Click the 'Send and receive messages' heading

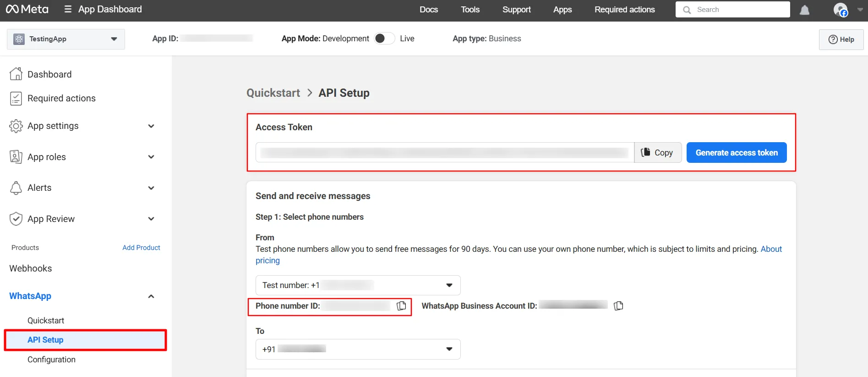click(313, 196)
